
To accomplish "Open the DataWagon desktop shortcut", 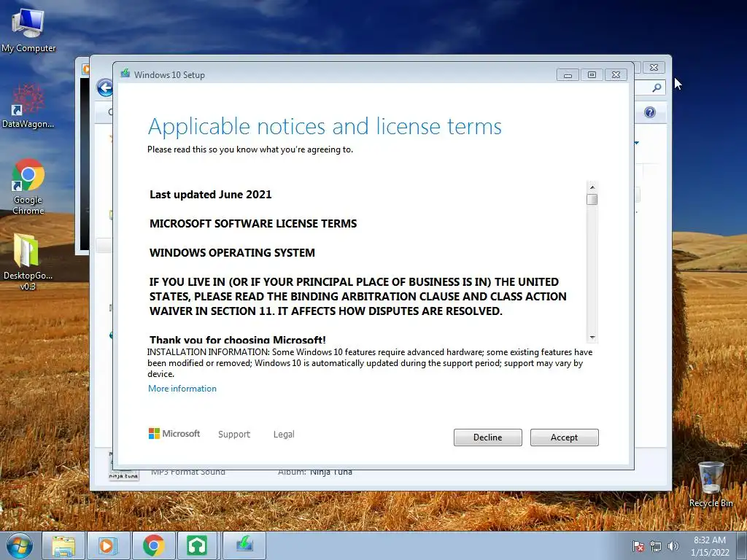I will pos(28,106).
